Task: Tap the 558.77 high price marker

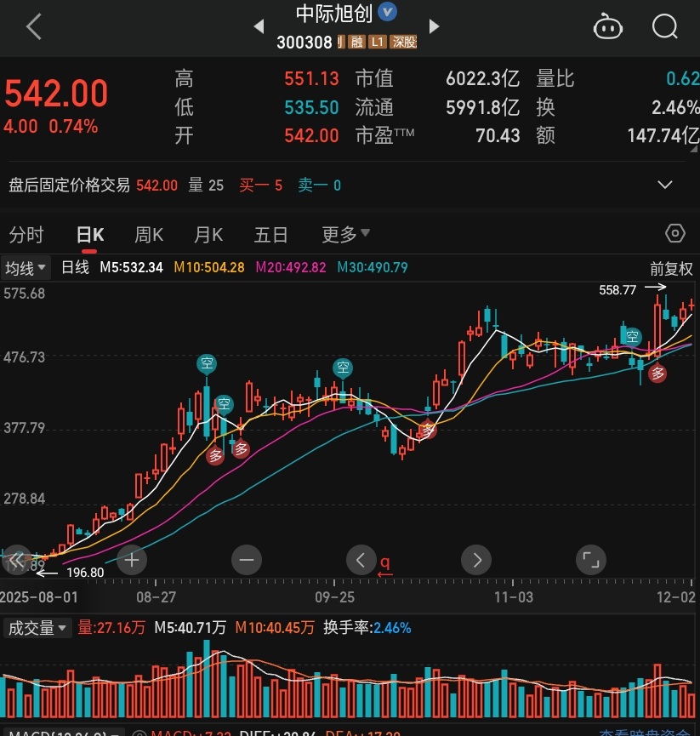Action: click(x=617, y=289)
